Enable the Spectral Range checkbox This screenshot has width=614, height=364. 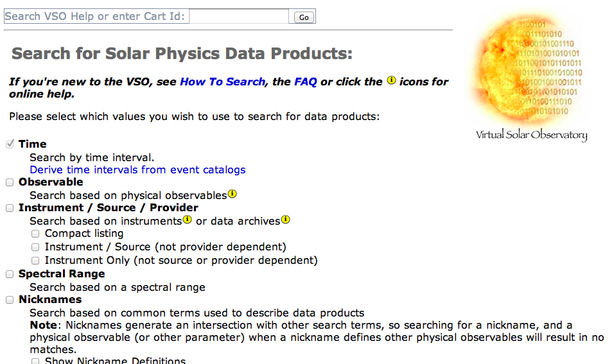click(x=10, y=274)
